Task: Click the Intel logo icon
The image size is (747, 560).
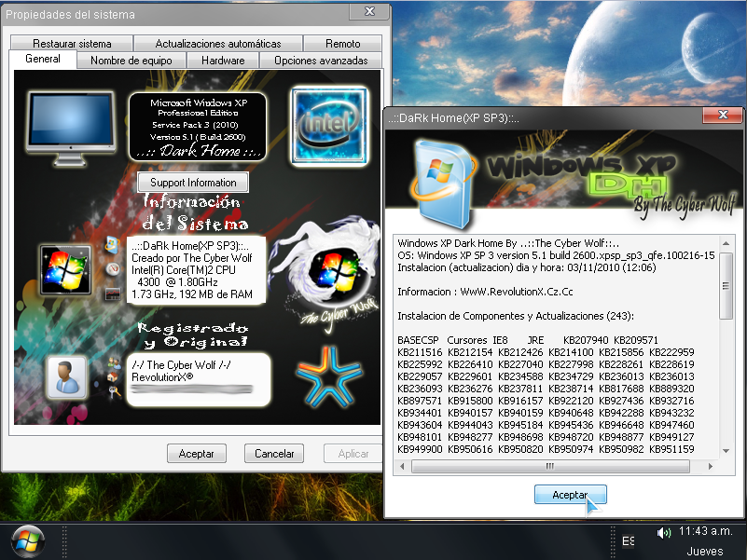Action: pyautogui.click(x=330, y=126)
